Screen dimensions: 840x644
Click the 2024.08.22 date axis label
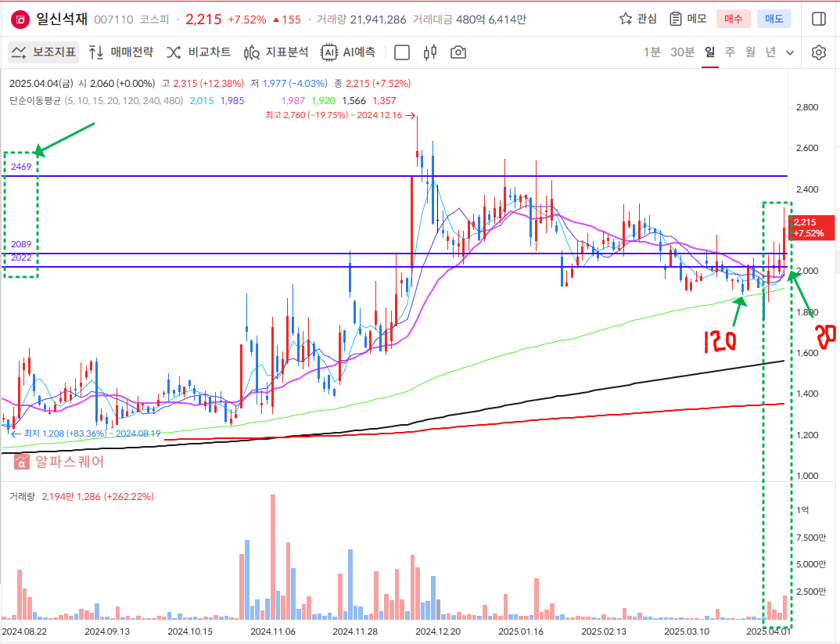click(24, 631)
